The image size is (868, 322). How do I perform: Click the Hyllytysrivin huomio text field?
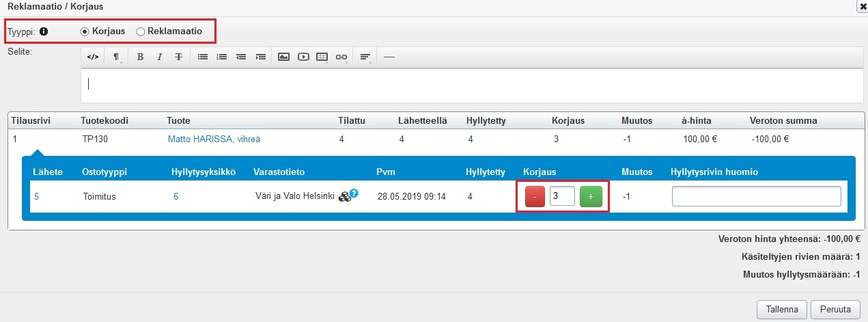[x=756, y=197]
